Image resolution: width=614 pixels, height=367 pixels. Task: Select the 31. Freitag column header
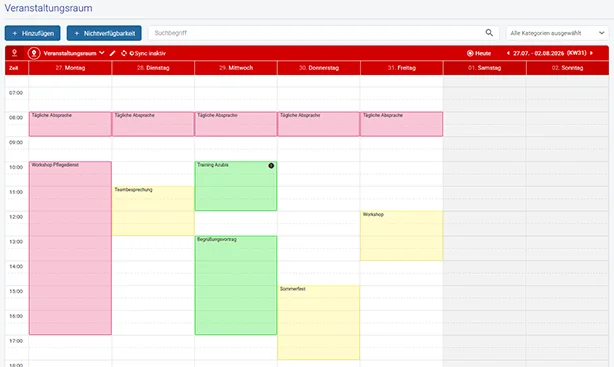[402, 68]
